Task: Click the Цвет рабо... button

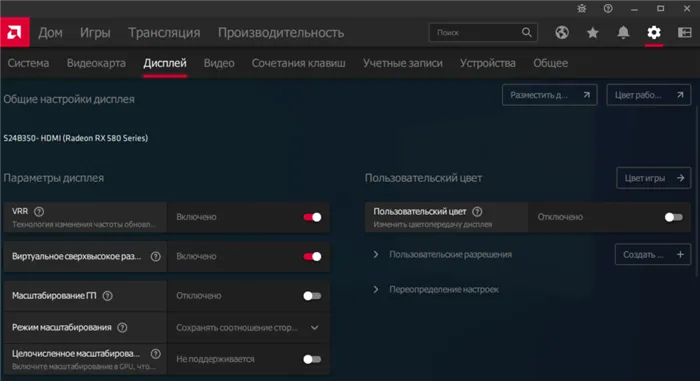Action: click(649, 95)
